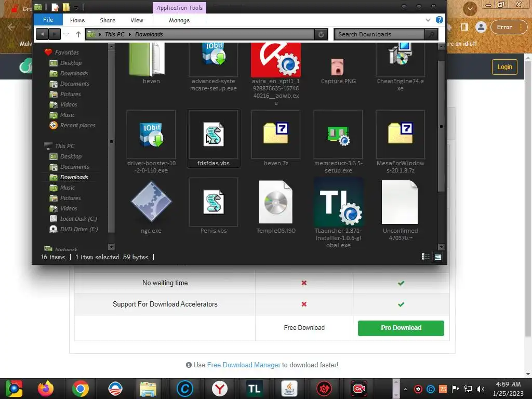Click the browser Login button
The height and width of the screenshot is (399, 532).
click(x=504, y=67)
